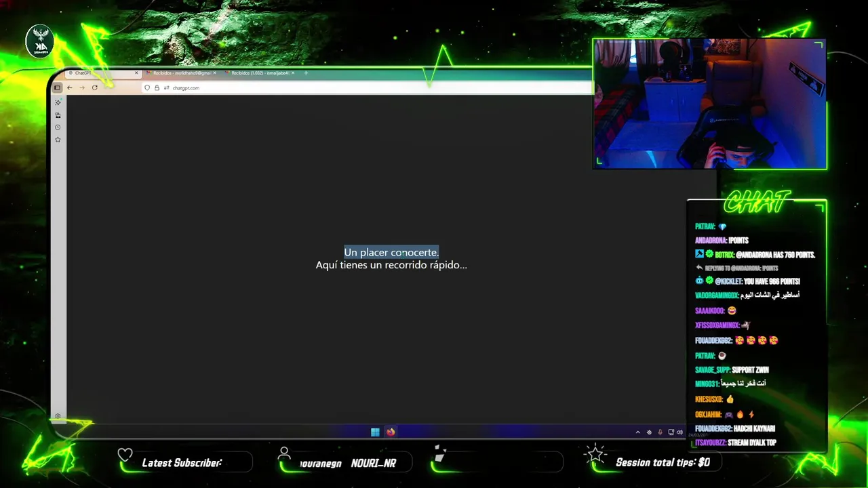The width and height of the screenshot is (868, 488).
Task: Reload the chatgpt.com page
Action: pyautogui.click(x=94, y=87)
